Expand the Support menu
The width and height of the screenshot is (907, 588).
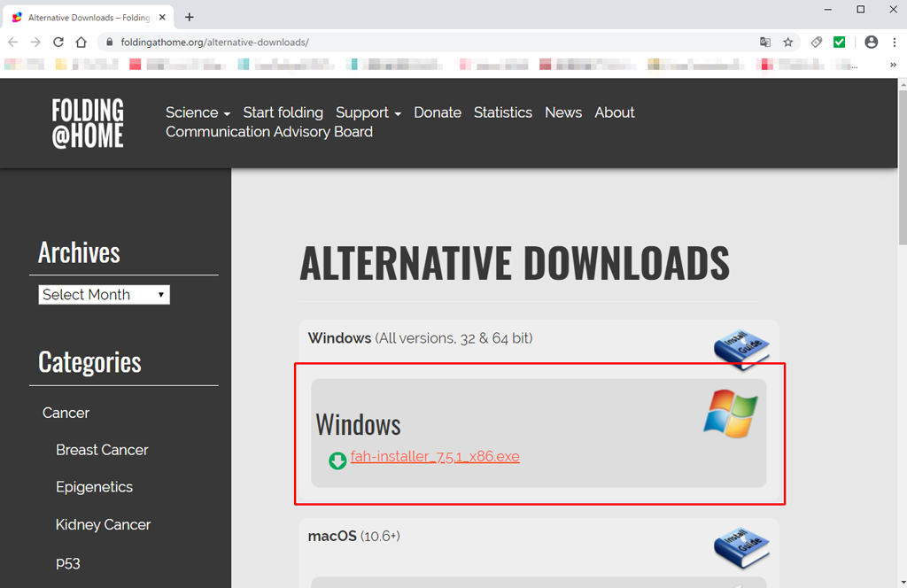(x=368, y=112)
